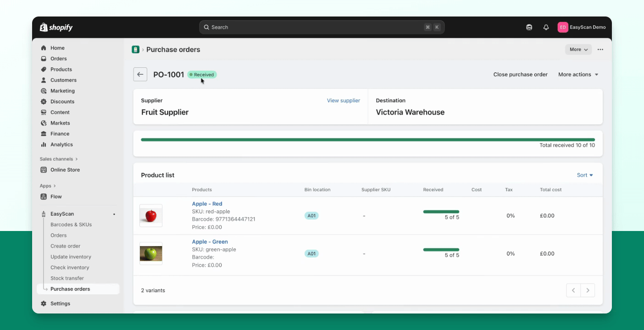
Task: Click the Markets globe icon
Action: click(x=44, y=123)
